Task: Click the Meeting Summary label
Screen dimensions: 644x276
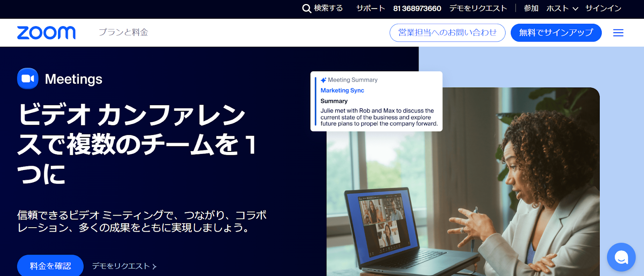Action: pos(353,80)
